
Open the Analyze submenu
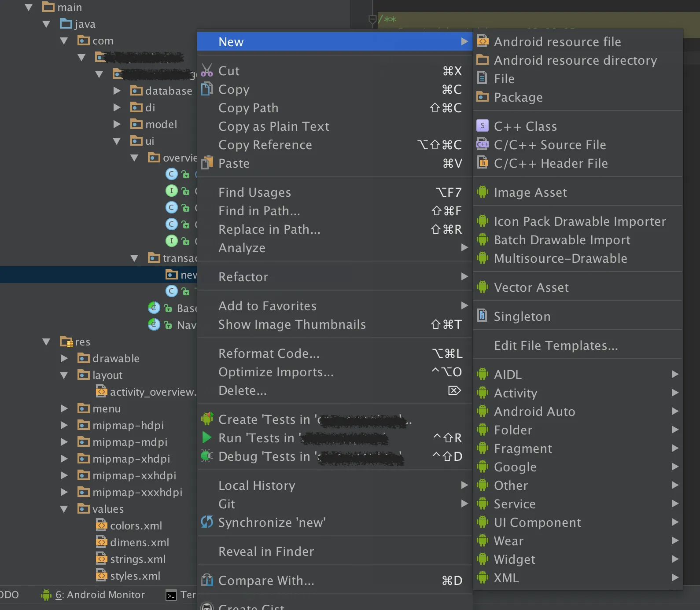click(x=335, y=247)
